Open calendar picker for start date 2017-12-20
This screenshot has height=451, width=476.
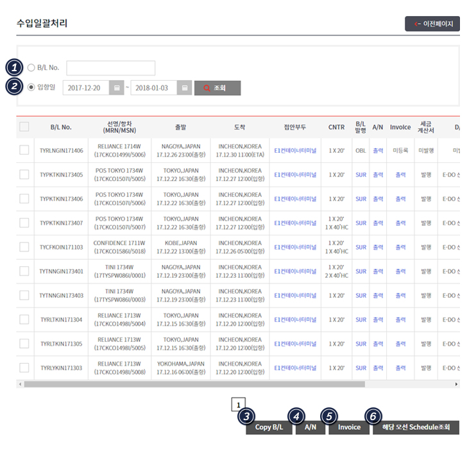pos(116,88)
